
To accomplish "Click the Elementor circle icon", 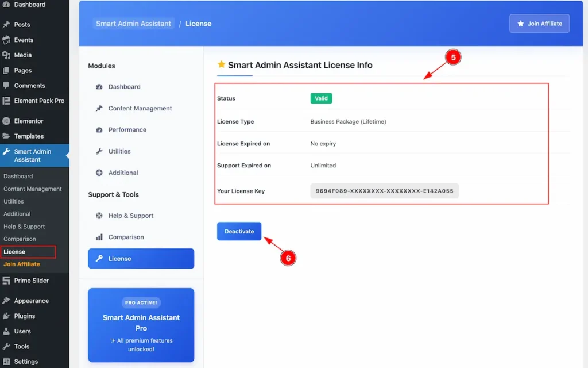I will click(x=6, y=121).
